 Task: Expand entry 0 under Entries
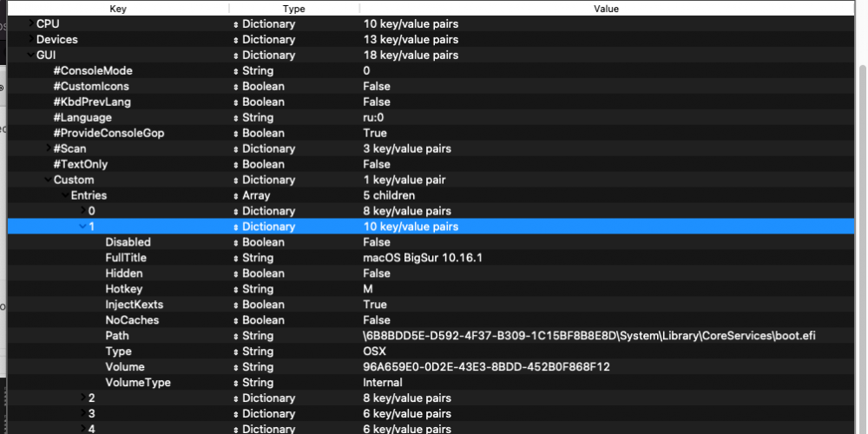coord(83,210)
